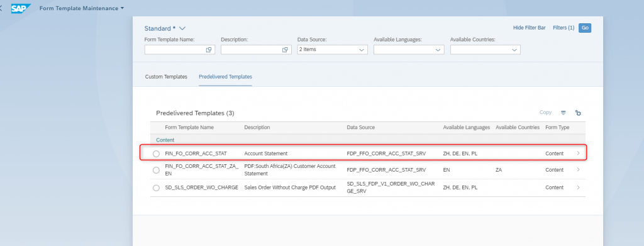Image resolution: width=644 pixels, height=246 pixels.
Task: Open the Standard variant selector chevron
Action: tap(182, 28)
